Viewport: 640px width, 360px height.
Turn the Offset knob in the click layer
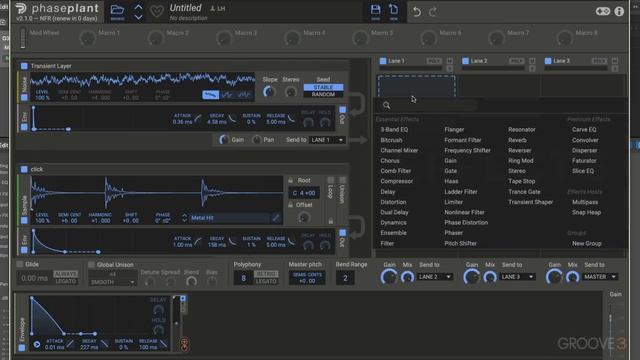click(303, 218)
